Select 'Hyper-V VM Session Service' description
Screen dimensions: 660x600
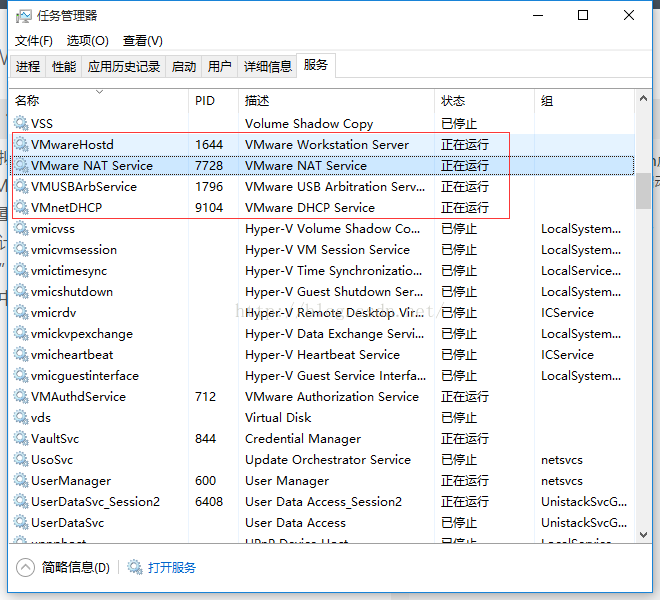point(327,250)
